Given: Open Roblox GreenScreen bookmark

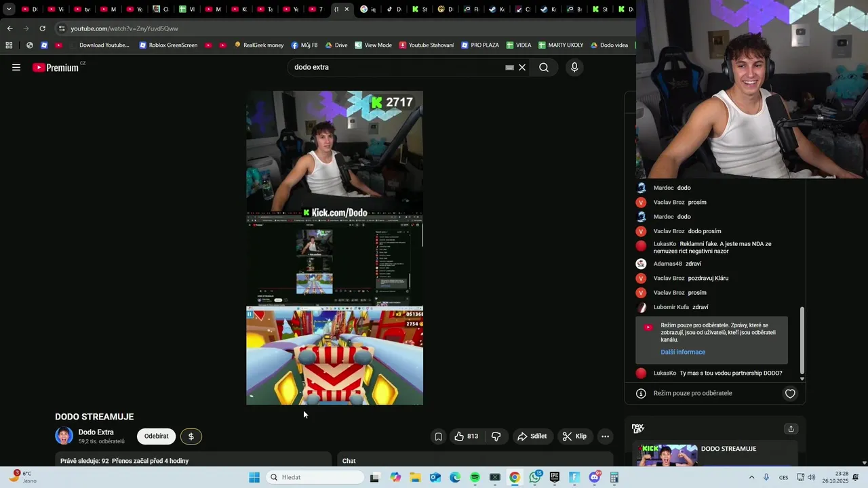Looking at the screenshot, I should click(x=168, y=45).
